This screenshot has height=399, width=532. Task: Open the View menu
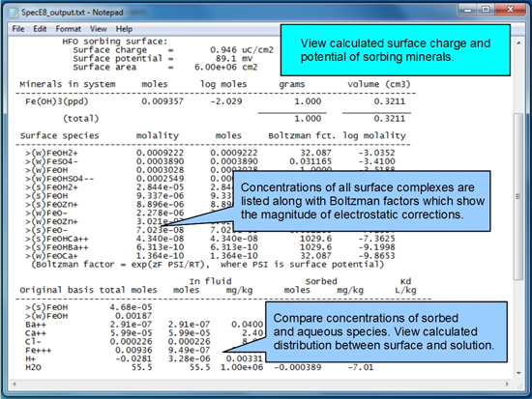coord(99,29)
